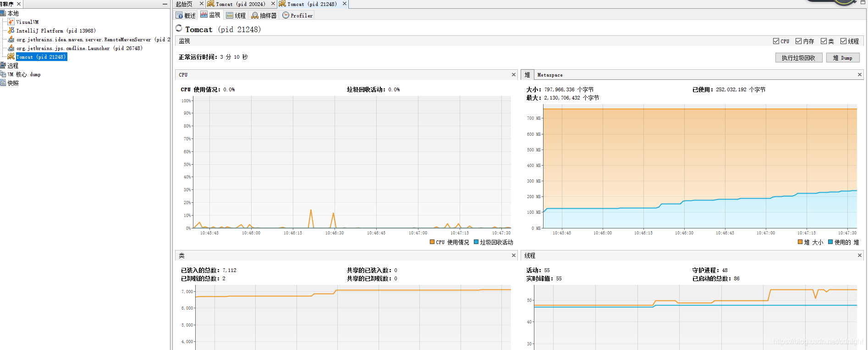Close the 线程 threads chart panel
868x350 pixels.
click(860, 255)
